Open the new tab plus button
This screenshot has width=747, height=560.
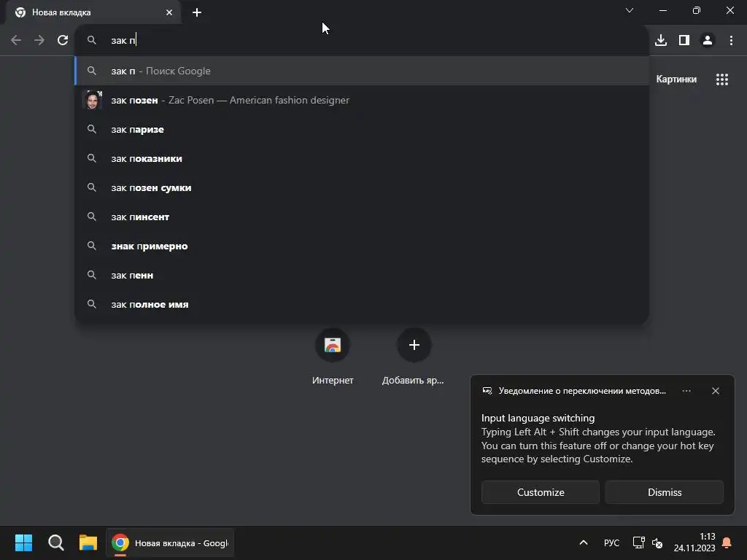(197, 12)
